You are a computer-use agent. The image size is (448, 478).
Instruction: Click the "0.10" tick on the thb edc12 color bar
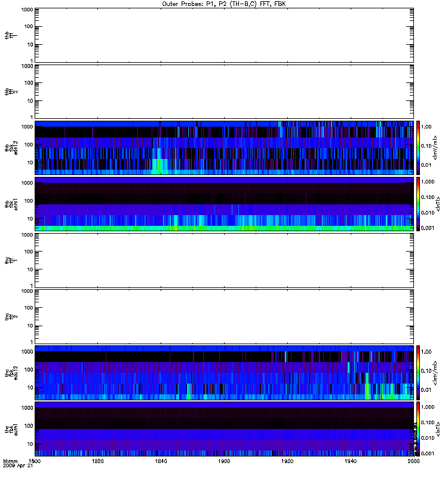[x=426, y=146]
